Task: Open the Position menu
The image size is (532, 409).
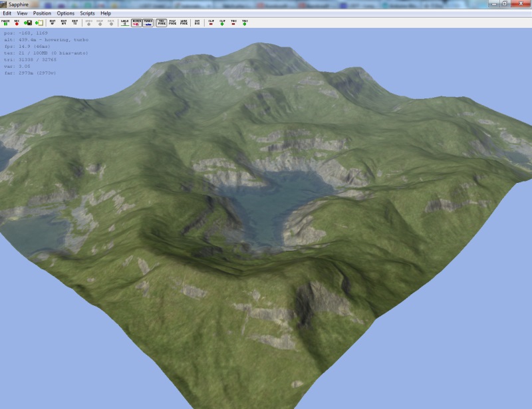Action: pos(42,13)
